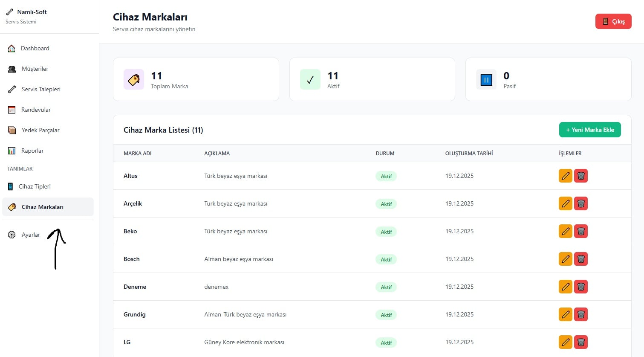Click the Arçelik brand name
Screen dimensions: 644x357
tap(133, 203)
